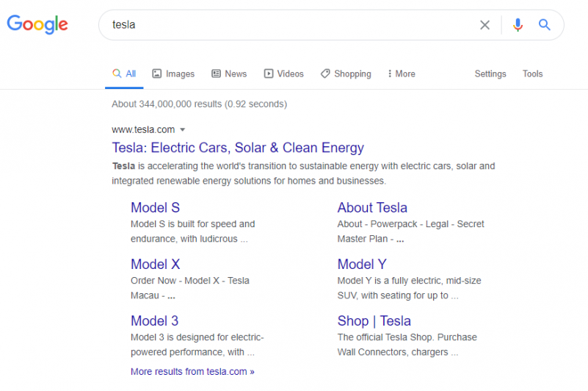Open the About Tesla sitelink
Image resolution: width=588 pixels, height=391 pixels.
tap(372, 208)
